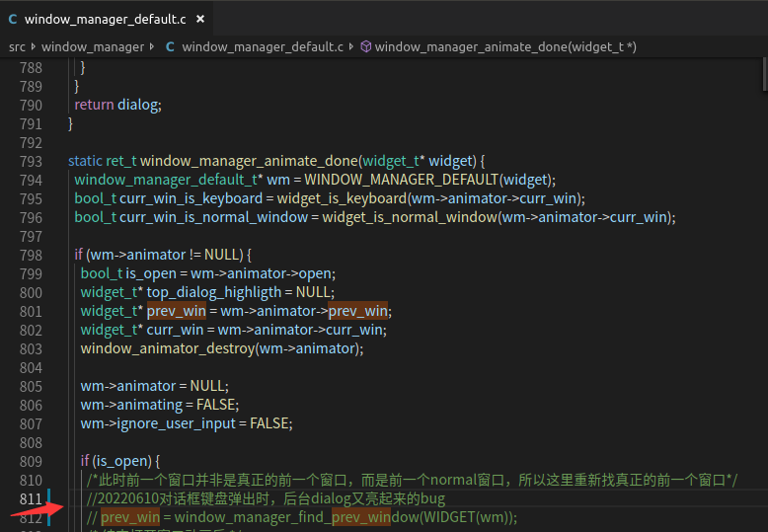The width and height of the screenshot is (768, 532).
Task: Open window_manager_animate_done symbol breadcrumb
Action: click(x=505, y=46)
